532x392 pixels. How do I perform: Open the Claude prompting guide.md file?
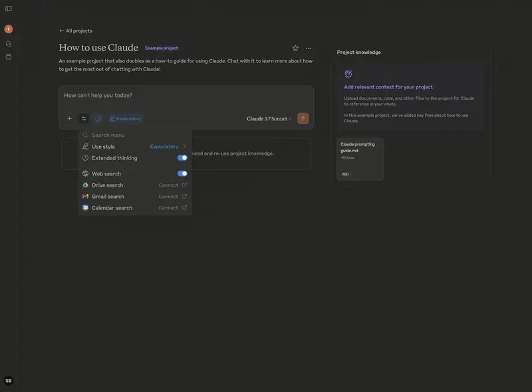[360, 159]
